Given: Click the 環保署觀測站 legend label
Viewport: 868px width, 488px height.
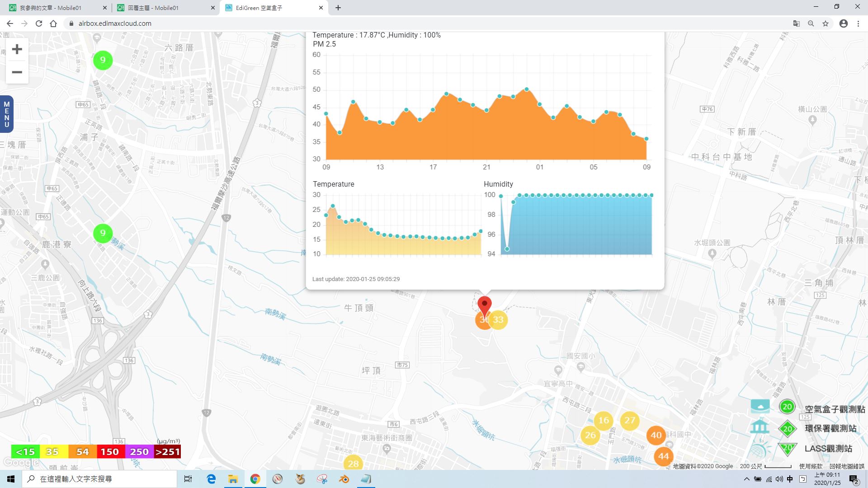Looking at the screenshot, I should [x=831, y=428].
